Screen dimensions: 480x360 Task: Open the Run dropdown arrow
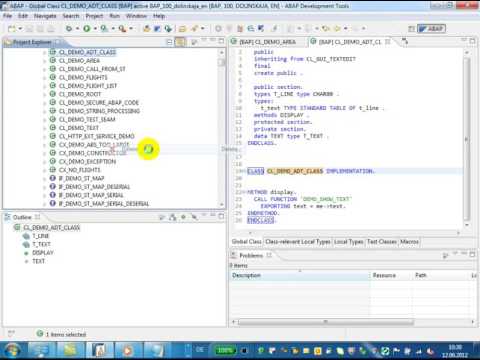coord(95,29)
